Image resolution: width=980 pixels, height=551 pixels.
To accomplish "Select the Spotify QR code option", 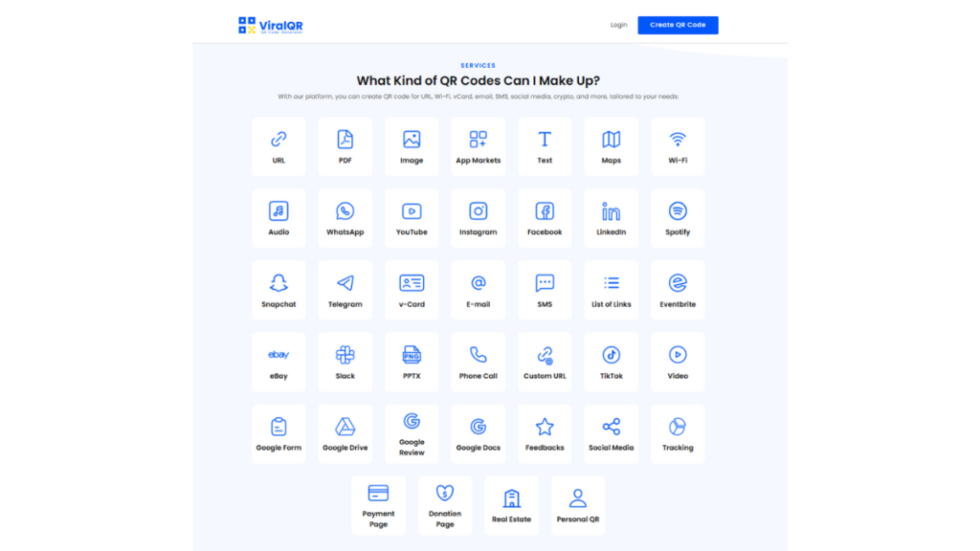I will (678, 219).
